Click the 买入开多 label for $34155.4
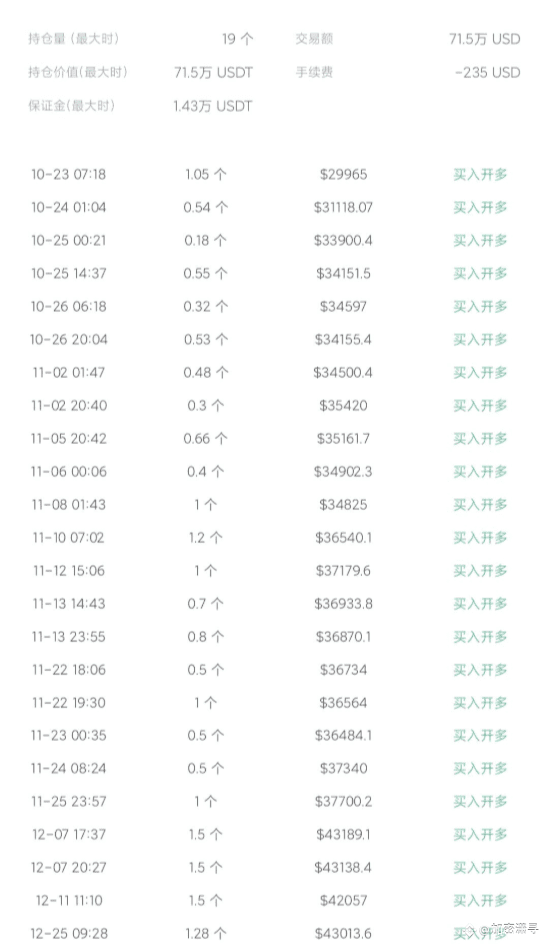Viewport: 547px width, 947px height. point(480,339)
